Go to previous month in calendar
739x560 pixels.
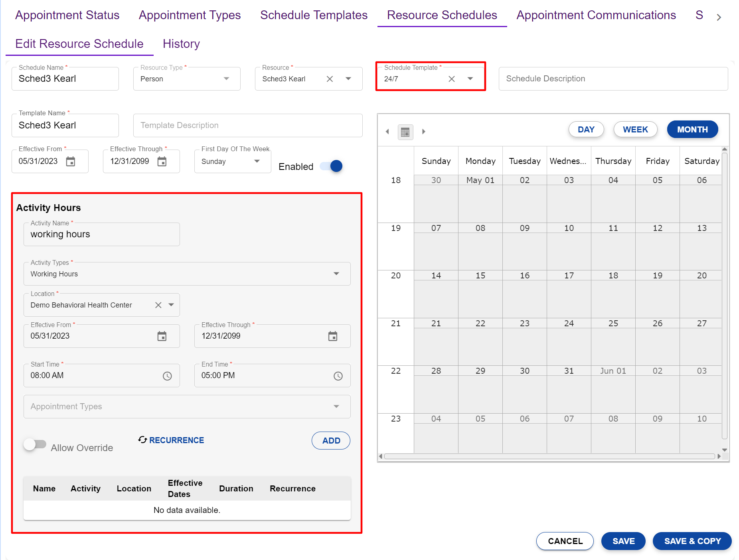coord(387,132)
